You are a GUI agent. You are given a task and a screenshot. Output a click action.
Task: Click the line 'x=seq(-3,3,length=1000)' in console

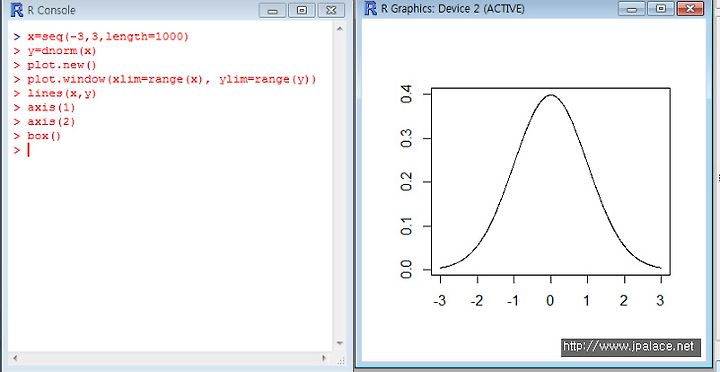point(108,37)
